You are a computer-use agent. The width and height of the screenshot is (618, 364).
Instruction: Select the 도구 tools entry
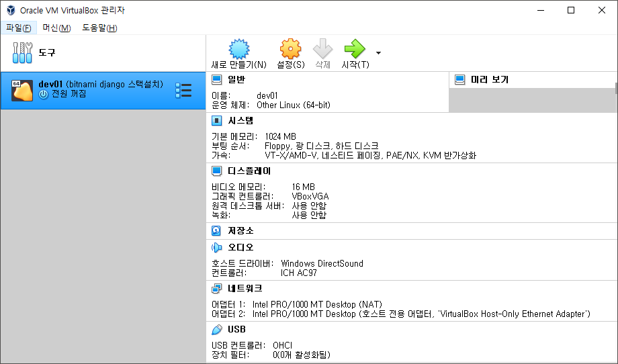(103, 53)
